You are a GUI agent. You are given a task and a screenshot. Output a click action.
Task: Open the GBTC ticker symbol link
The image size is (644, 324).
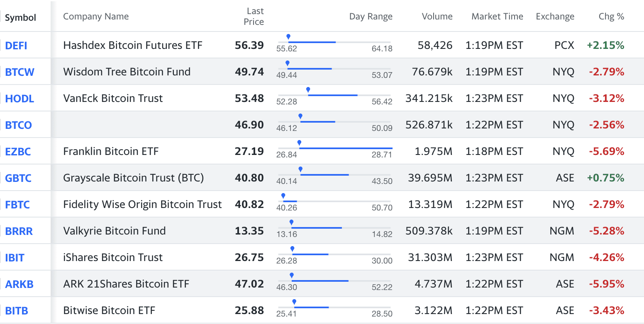pyautogui.click(x=17, y=178)
